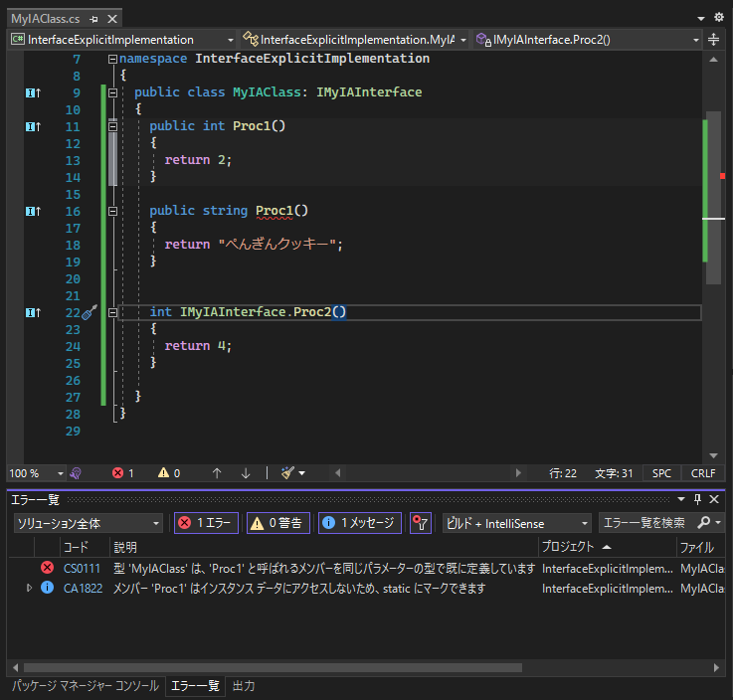Switch to the output tab
733x700 pixels.
(x=244, y=686)
